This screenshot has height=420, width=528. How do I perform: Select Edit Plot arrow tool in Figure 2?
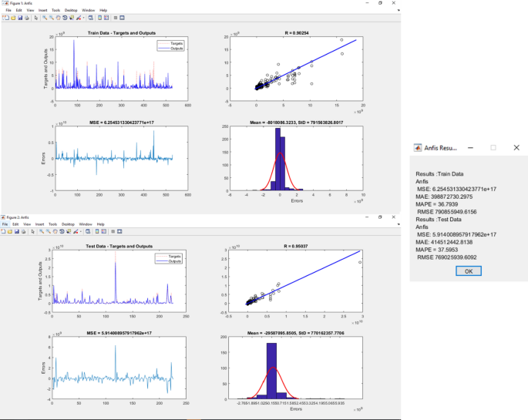point(32,231)
